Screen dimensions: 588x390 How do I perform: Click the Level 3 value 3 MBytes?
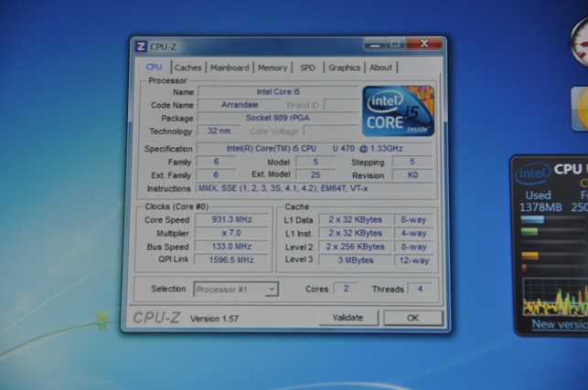point(355,260)
